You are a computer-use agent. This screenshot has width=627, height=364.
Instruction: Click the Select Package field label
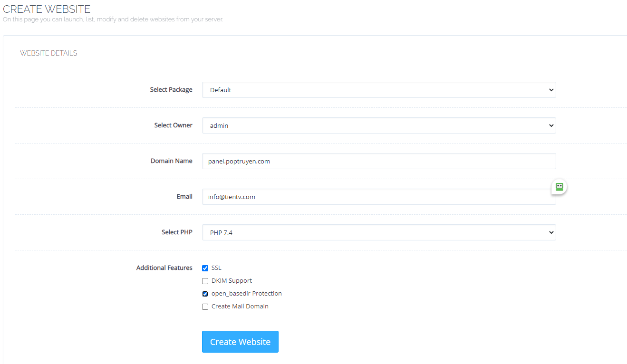(x=171, y=89)
